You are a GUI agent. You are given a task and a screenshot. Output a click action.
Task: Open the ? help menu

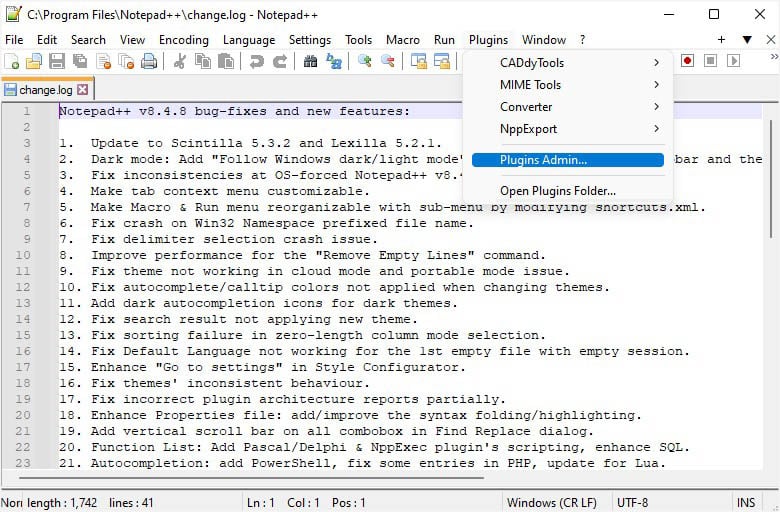click(x=583, y=40)
